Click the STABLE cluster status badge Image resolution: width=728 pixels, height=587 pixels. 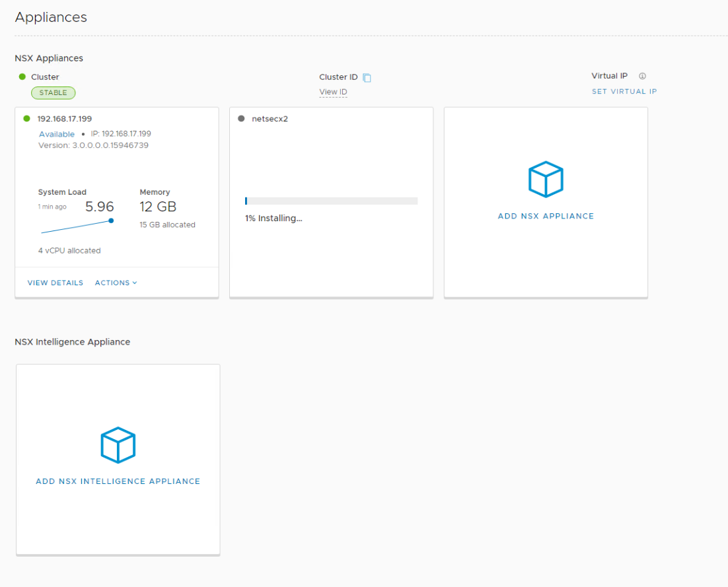pos(53,93)
